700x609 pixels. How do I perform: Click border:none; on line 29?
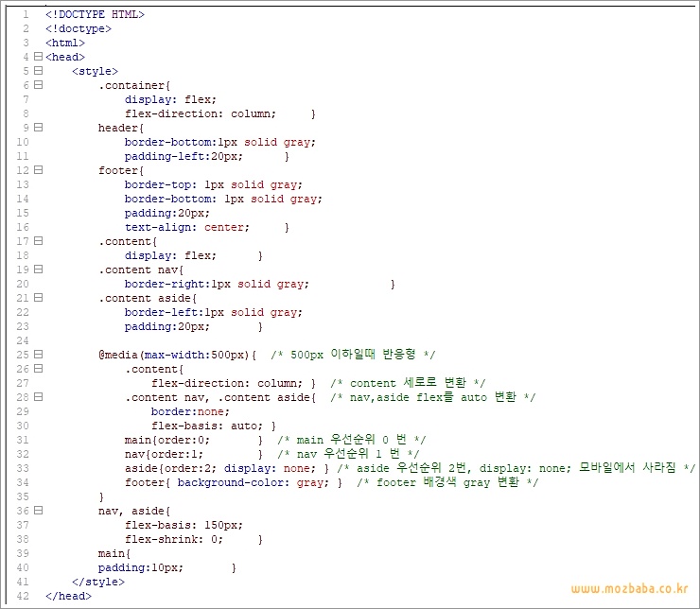pos(190,411)
